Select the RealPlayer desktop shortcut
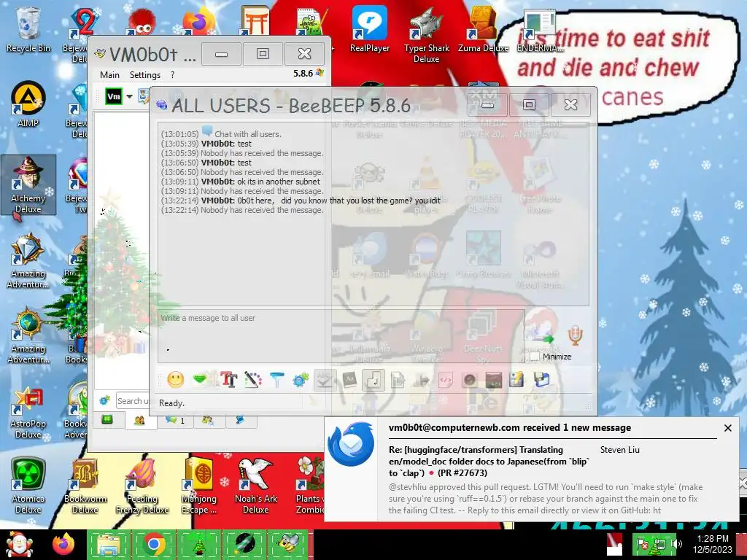The image size is (747, 560). tap(370, 30)
